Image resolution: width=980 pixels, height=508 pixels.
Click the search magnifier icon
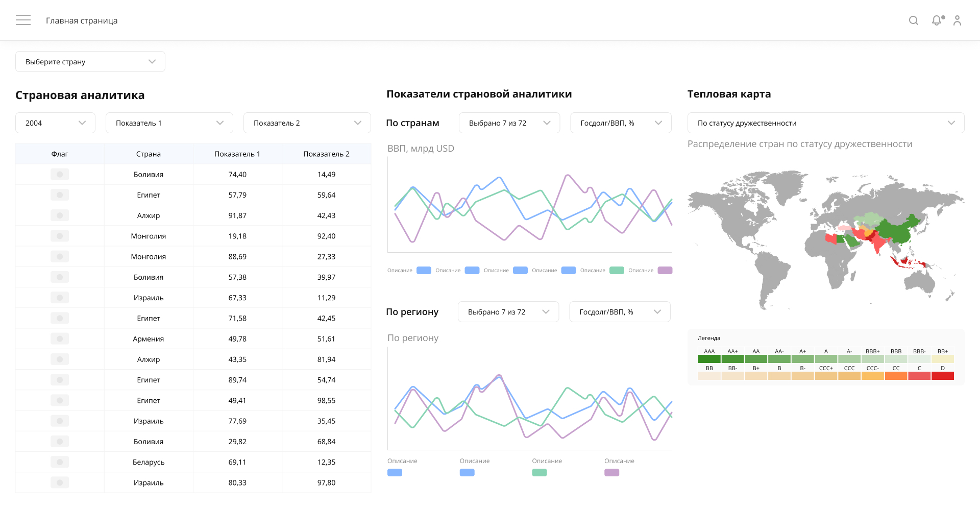click(x=914, y=20)
